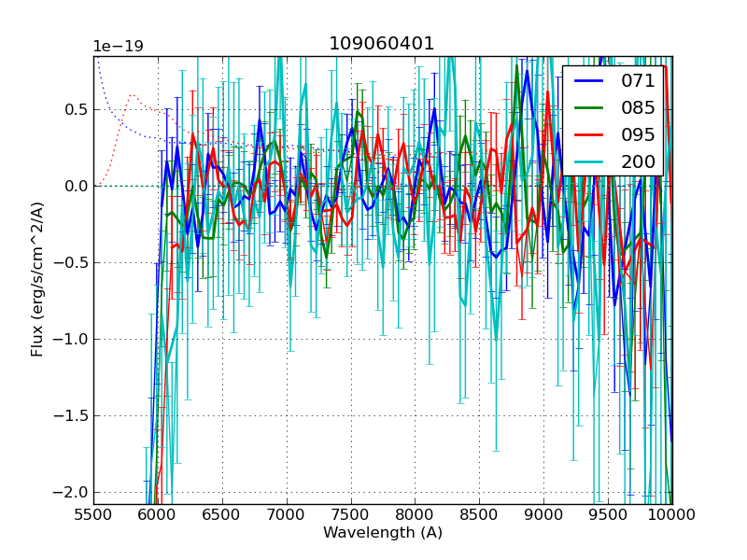Screen dimensions: 747x560
Task: Click the cyan line swatch in legend
Action: click(x=590, y=161)
